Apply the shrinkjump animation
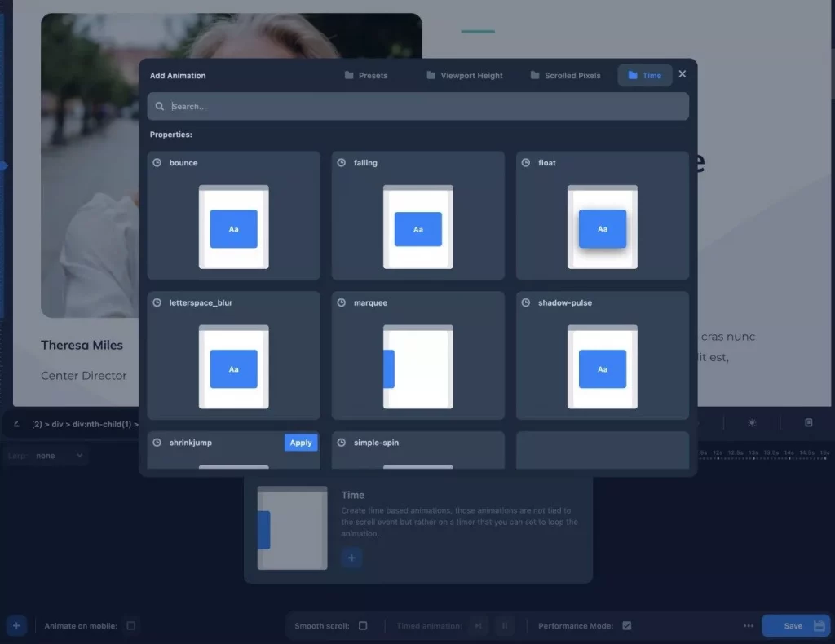Image resolution: width=835 pixels, height=644 pixels. point(301,443)
